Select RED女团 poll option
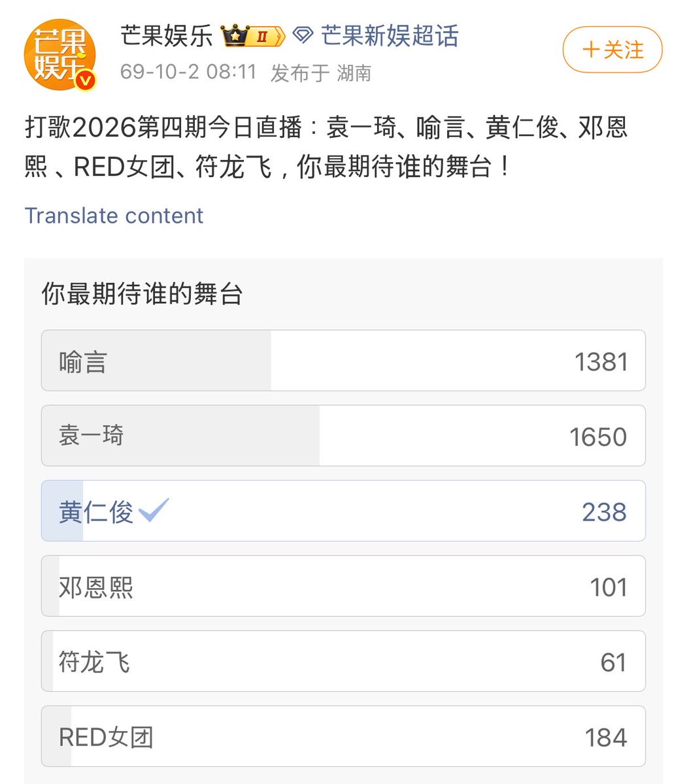The width and height of the screenshot is (687, 784). pyautogui.click(x=343, y=736)
